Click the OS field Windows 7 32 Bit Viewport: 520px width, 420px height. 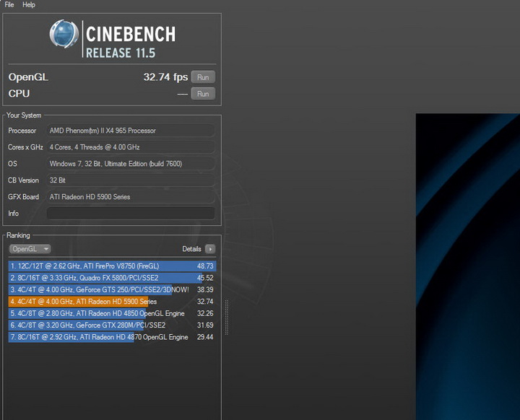(x=131, y=164)
